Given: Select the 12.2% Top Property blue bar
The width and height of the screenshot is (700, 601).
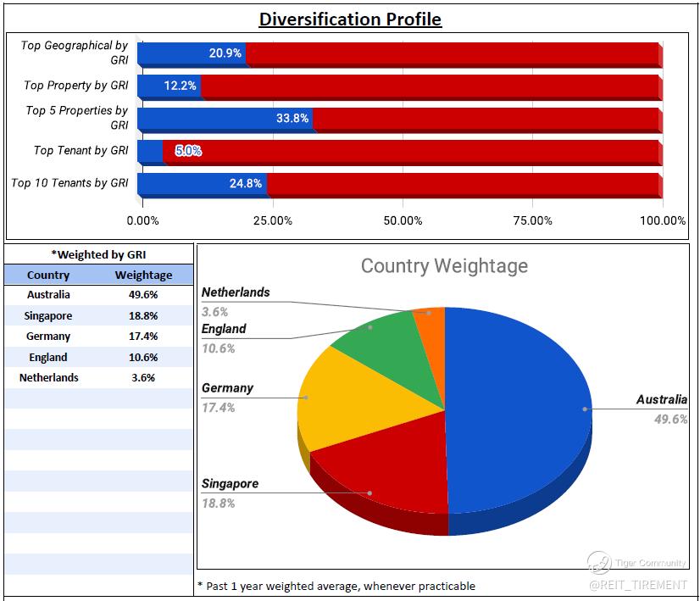Looking at the screenshot, I should pos(169,86).
